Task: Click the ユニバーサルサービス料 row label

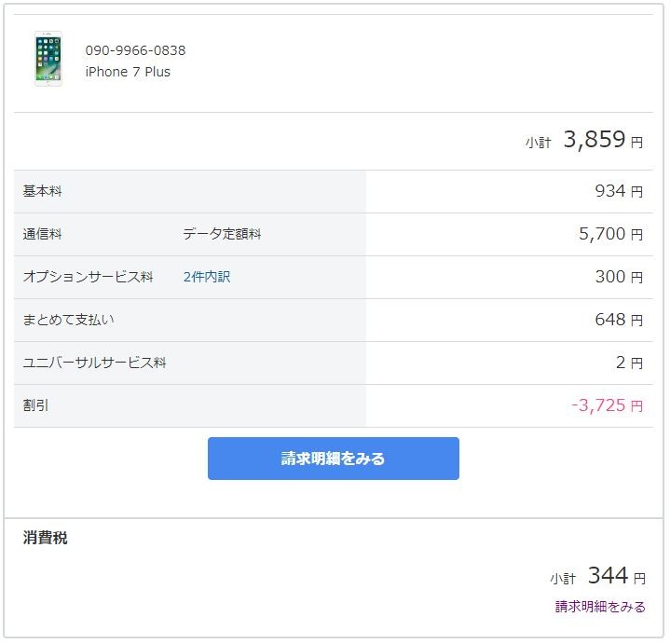Action: click(94, 363)
